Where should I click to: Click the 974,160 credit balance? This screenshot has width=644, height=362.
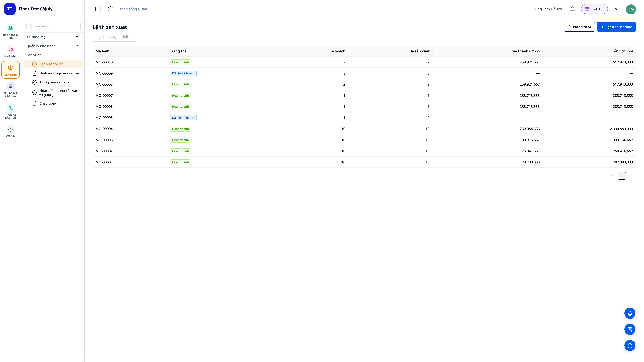(594, 9)
